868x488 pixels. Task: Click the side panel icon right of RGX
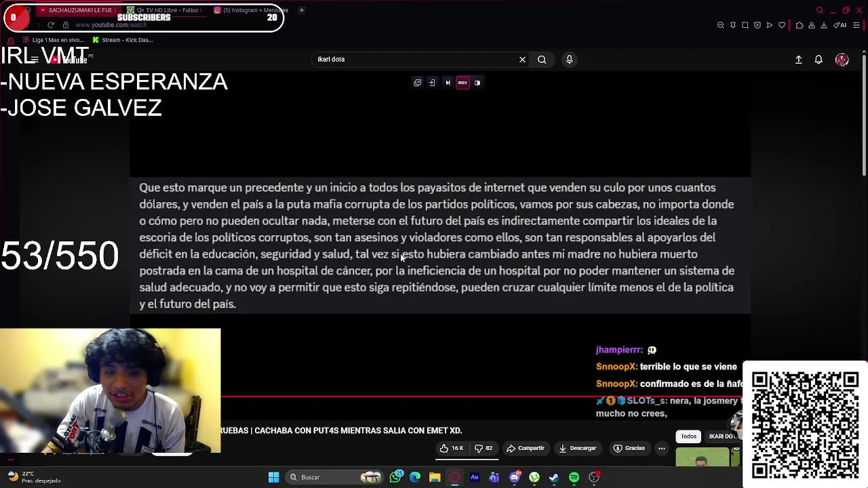[477, 83]
